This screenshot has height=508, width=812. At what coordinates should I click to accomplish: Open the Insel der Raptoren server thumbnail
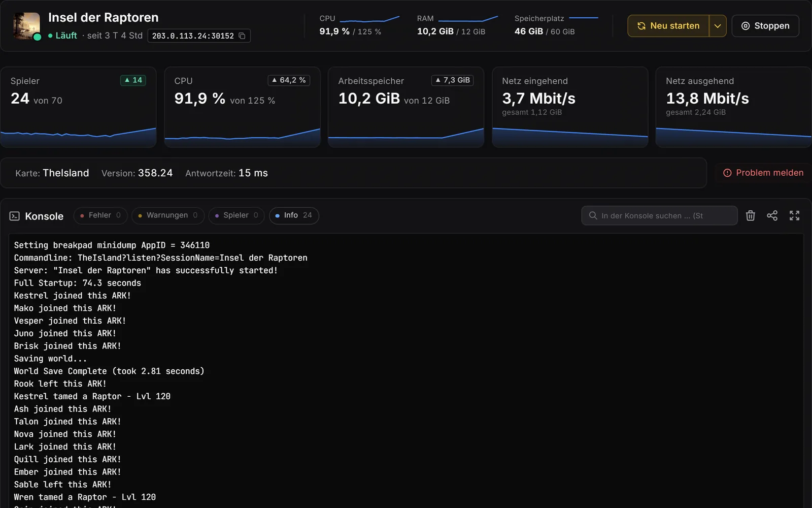(x=26, y=26)
